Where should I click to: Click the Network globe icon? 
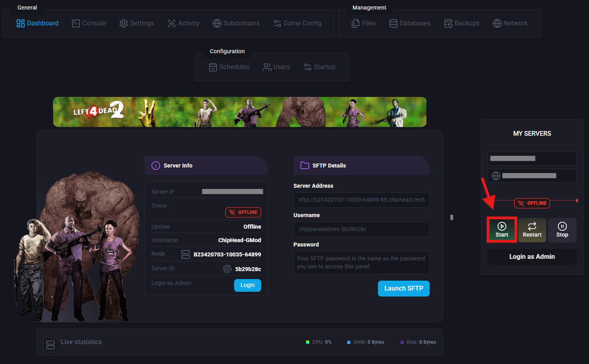coord(497,23)
